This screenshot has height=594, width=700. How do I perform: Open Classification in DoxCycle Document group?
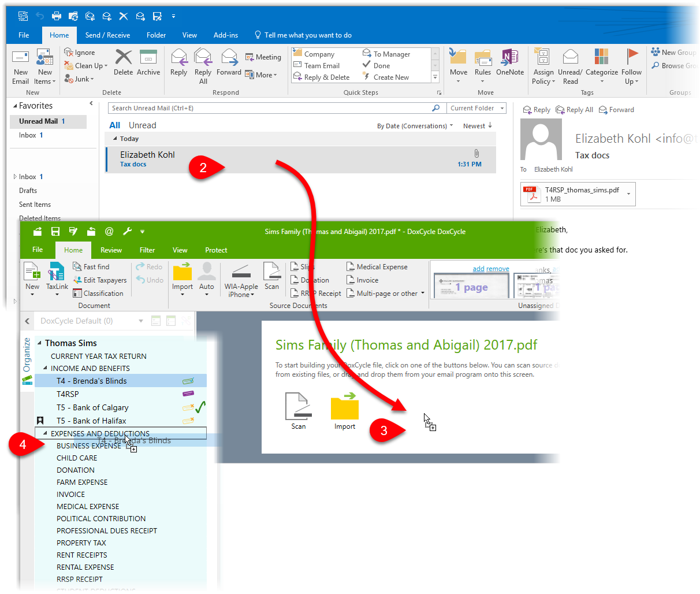point(98,294)
